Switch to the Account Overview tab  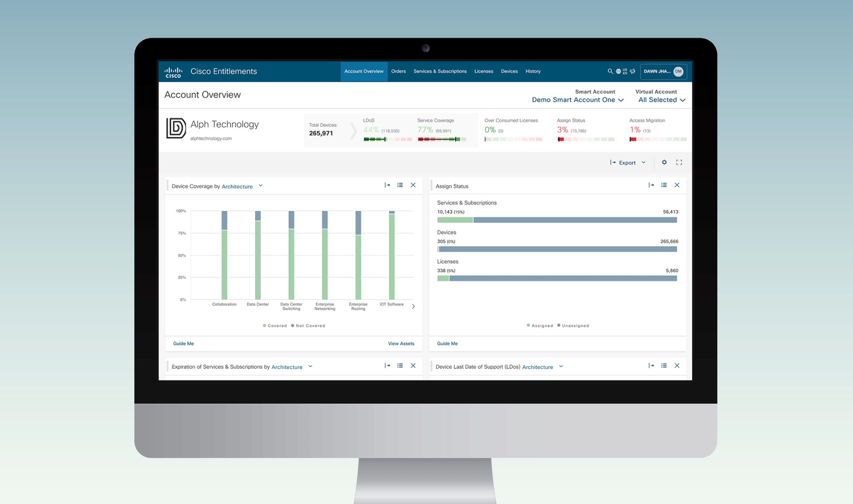click(x=364, y=71)
